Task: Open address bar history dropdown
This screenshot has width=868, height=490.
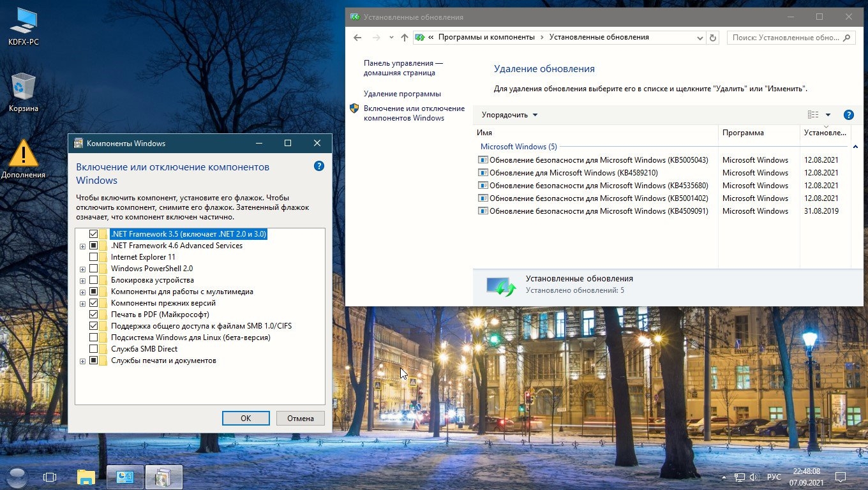Action: (x=701, y=38)
